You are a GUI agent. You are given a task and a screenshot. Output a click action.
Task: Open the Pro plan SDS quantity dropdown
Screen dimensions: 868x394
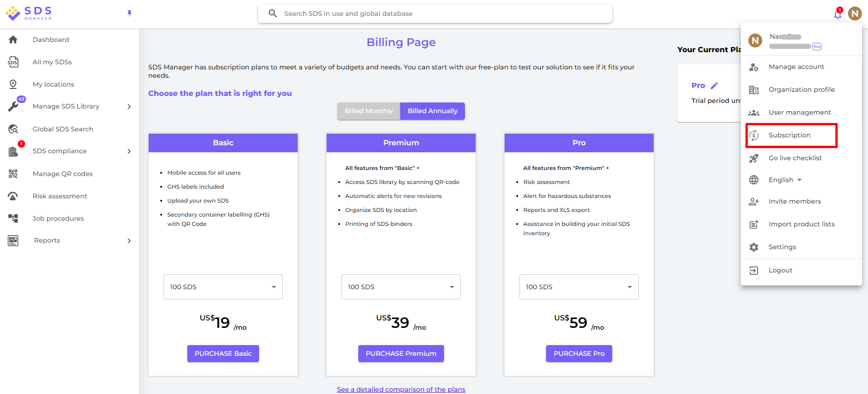(x=579, y=287)
